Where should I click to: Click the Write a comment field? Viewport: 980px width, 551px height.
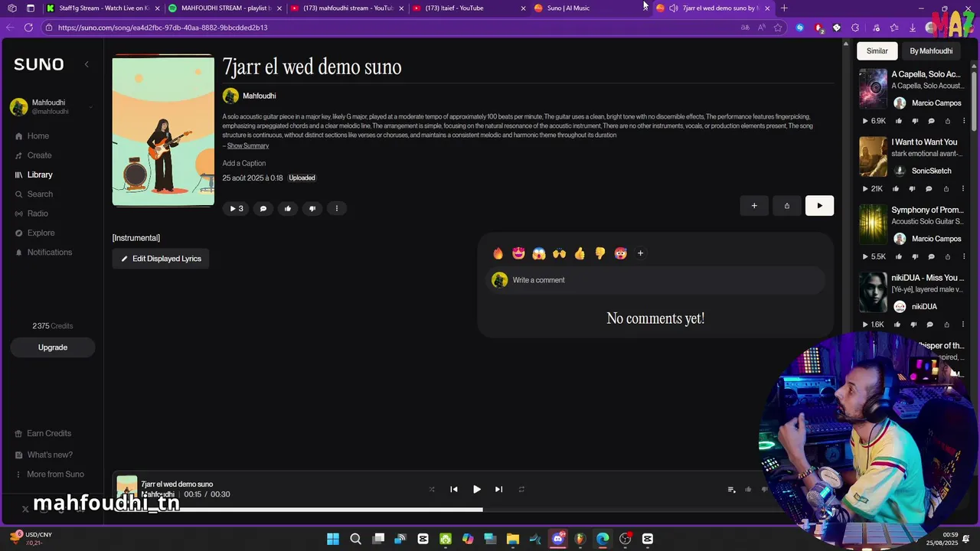click(x=655, y=280)
